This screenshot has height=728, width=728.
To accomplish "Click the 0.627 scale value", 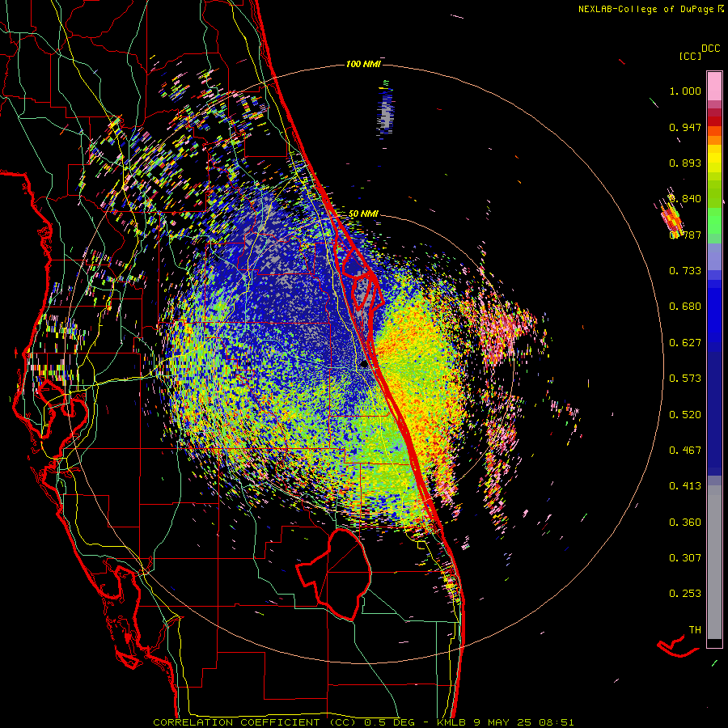I will pos(685,343).
